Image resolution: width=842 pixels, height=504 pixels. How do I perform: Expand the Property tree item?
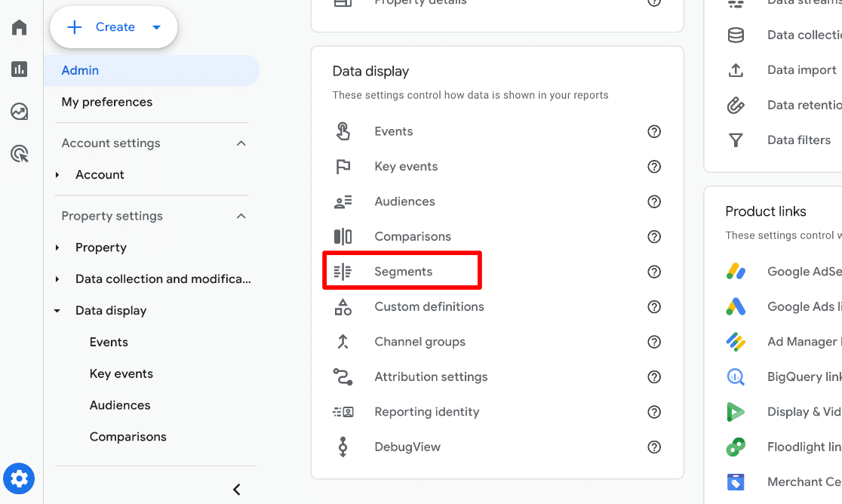click(57, 247)
